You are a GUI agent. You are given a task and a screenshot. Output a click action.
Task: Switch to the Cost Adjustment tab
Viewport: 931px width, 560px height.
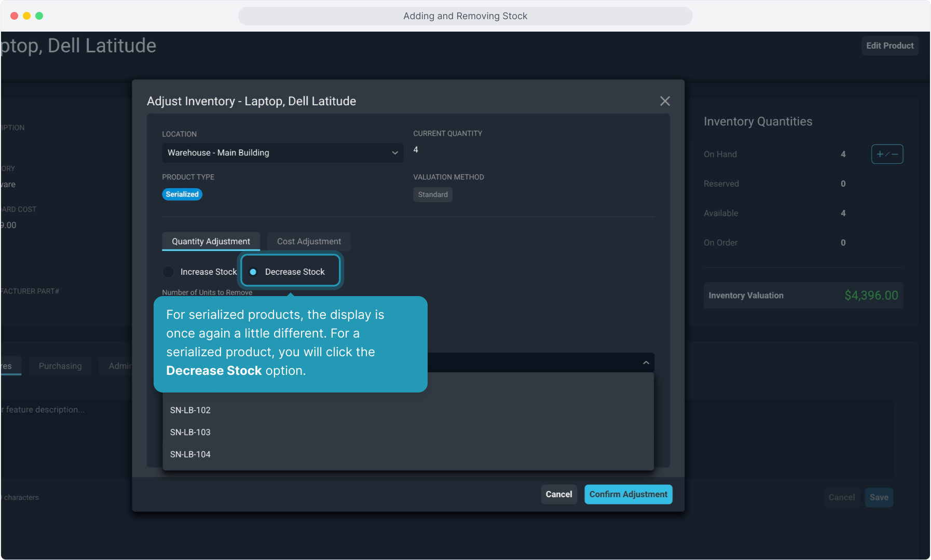(309, 242)
